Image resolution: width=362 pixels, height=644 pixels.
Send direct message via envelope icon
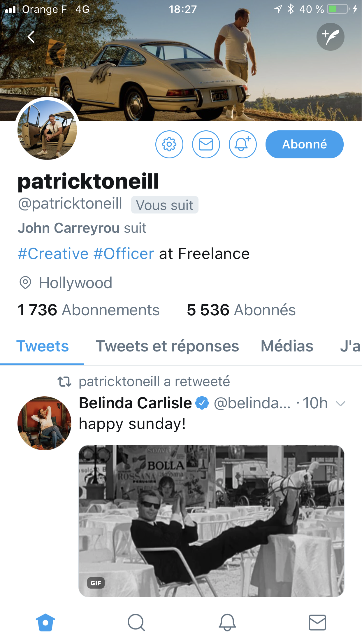pos(206,144)
